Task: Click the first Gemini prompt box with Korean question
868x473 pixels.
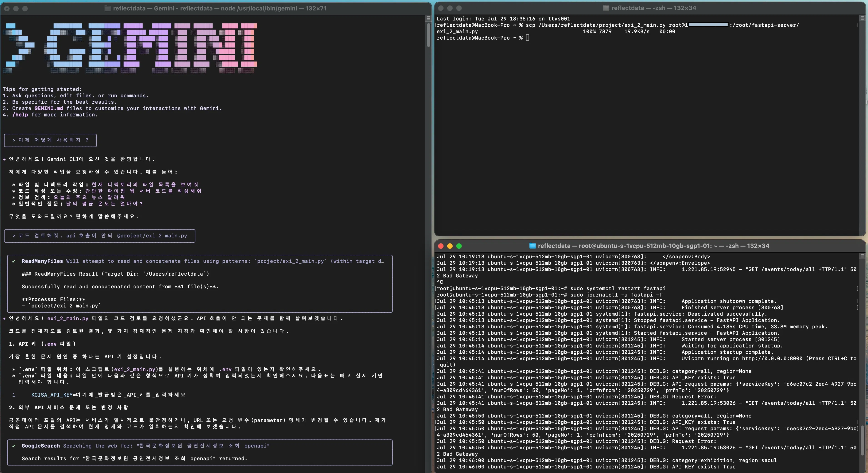Action: click(50, 140)
